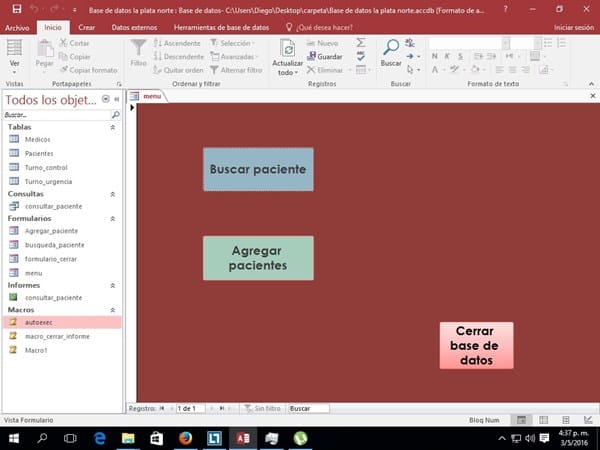Switch to Design view in status bar
The height and width of the screenshot is (450, 600).
point(588,420)
